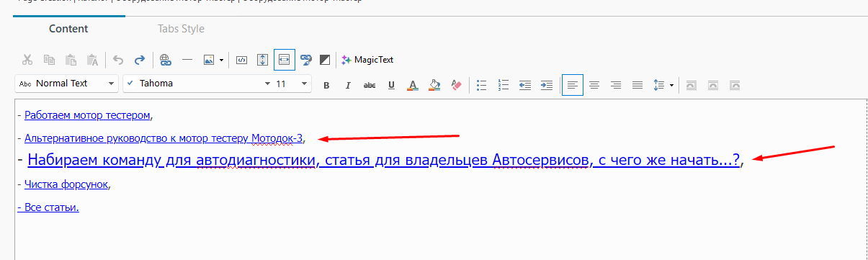Open the line spacing dropdown arrow
868x260 pixels.
click(x=671, y=85)
